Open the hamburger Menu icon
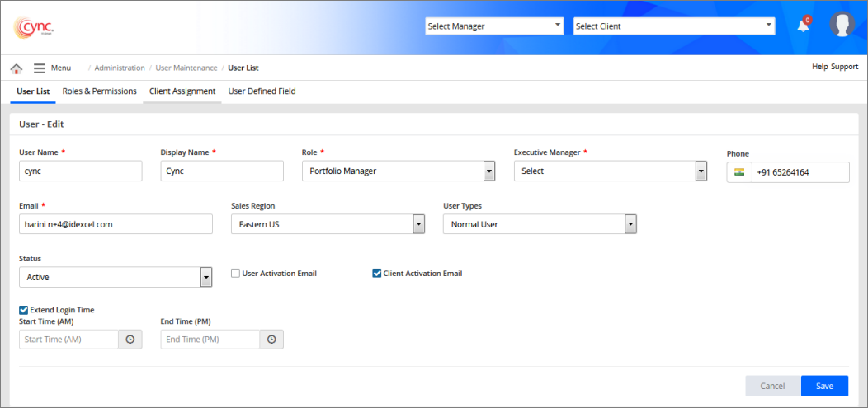The height and width of the screenshot is (408, 868). coord(39,68)
